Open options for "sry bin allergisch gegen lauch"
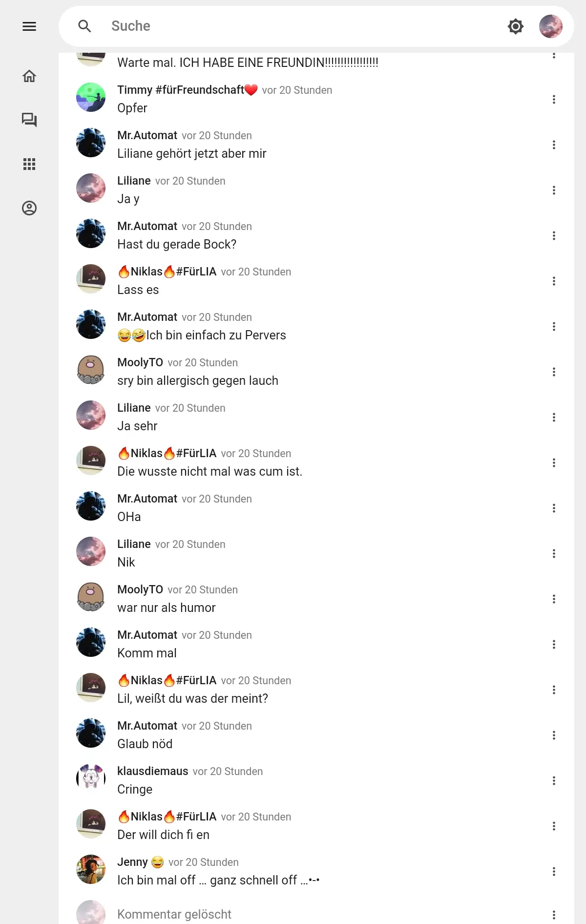The image size is (586, 924). click(554, 372)
